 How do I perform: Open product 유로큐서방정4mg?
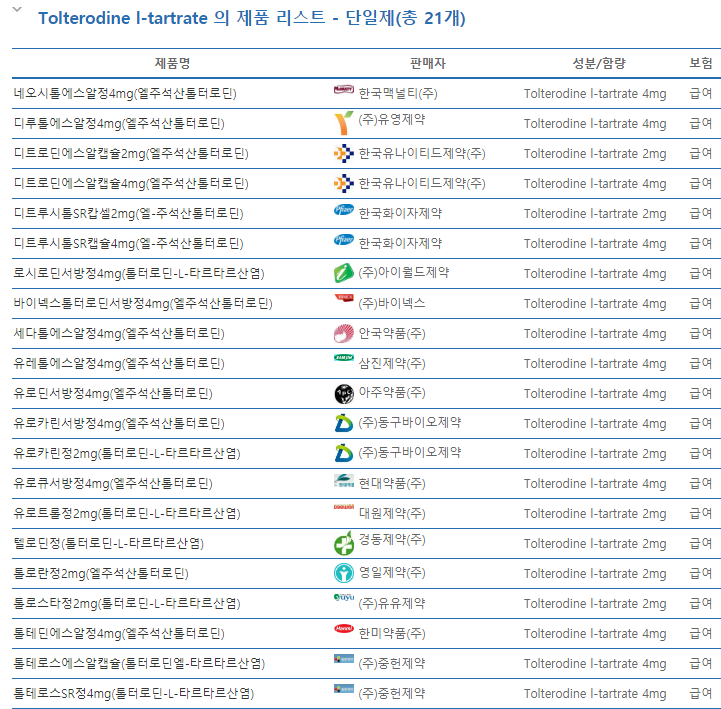(113, 484)
